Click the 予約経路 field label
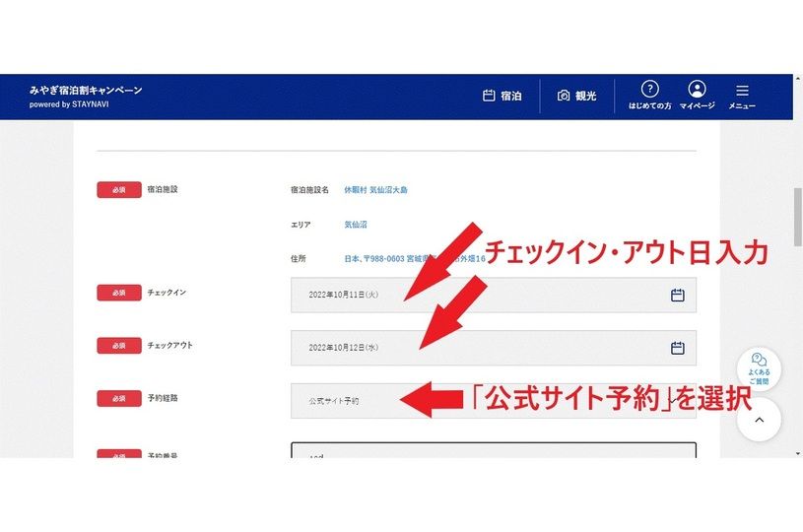This screenshot has width=803, height=532. 163,398
